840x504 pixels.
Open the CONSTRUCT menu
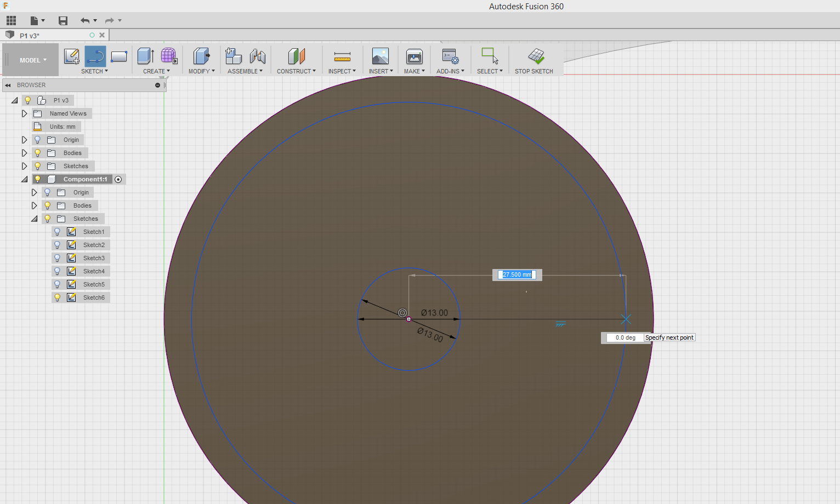(296, 71)
